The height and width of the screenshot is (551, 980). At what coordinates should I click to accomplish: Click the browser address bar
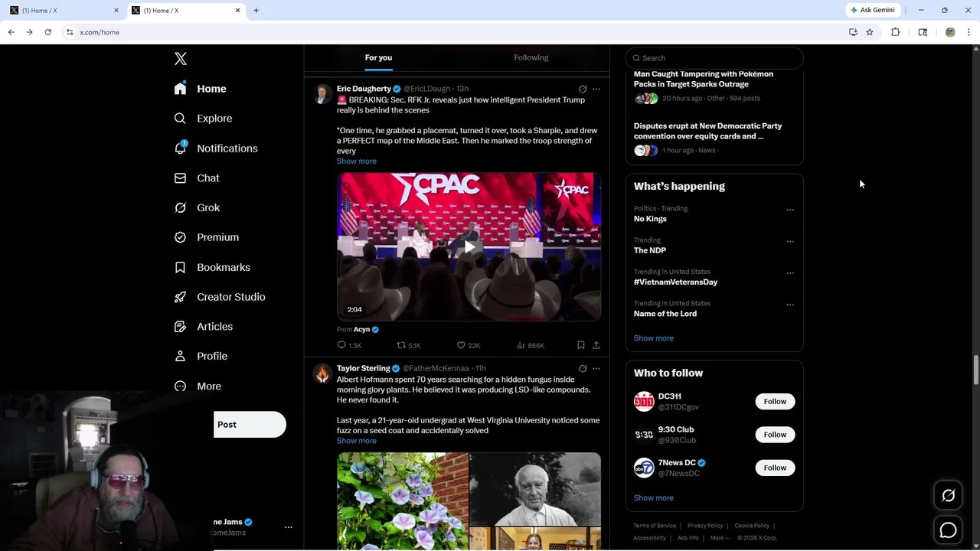[452, 32]
